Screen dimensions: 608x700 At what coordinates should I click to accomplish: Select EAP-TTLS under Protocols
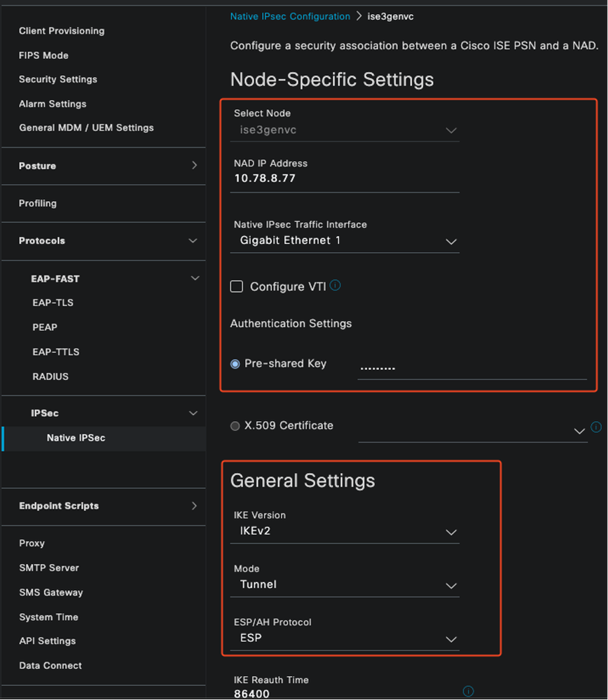[56, 352]
